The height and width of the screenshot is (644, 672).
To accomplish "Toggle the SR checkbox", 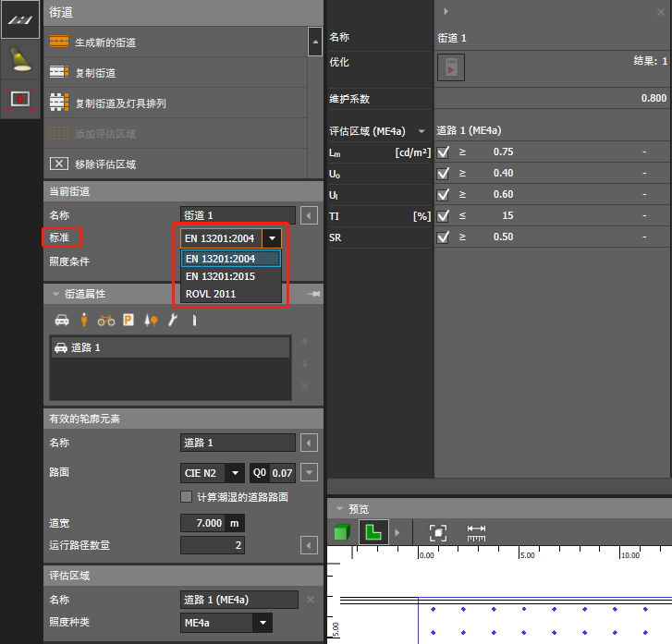I will [x=443, y=237].
